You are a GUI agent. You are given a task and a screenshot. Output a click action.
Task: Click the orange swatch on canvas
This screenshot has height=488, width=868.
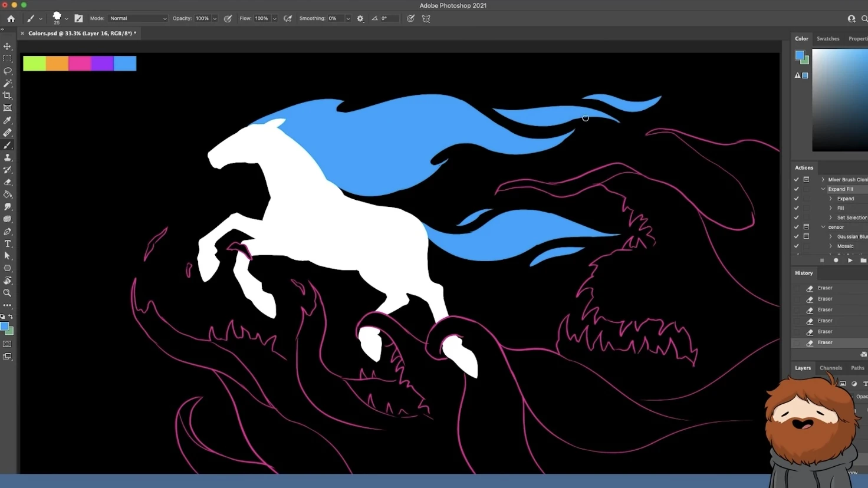[x=57, y=64]
